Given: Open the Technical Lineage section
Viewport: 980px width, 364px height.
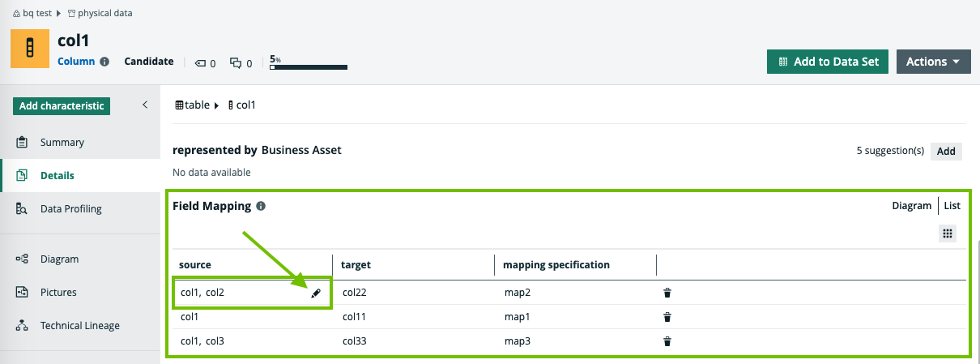Looking at the screenshot, I should tap(80, 326).
